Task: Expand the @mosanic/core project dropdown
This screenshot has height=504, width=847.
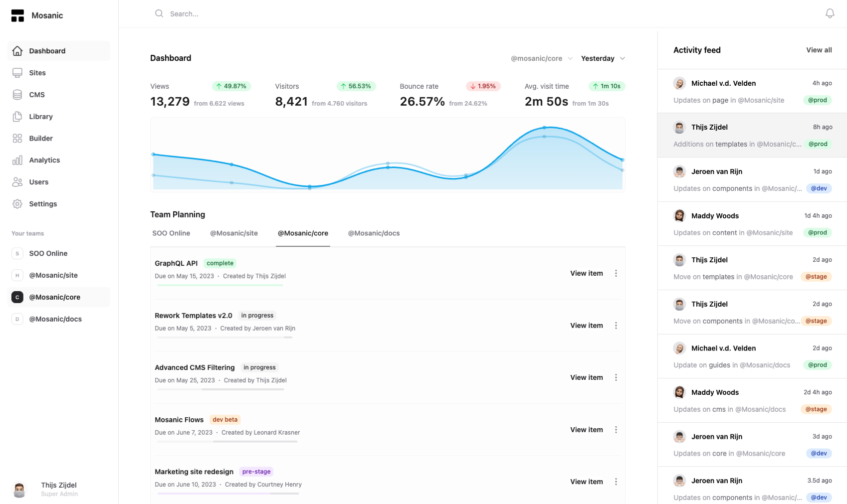Action: pos(542,58)
